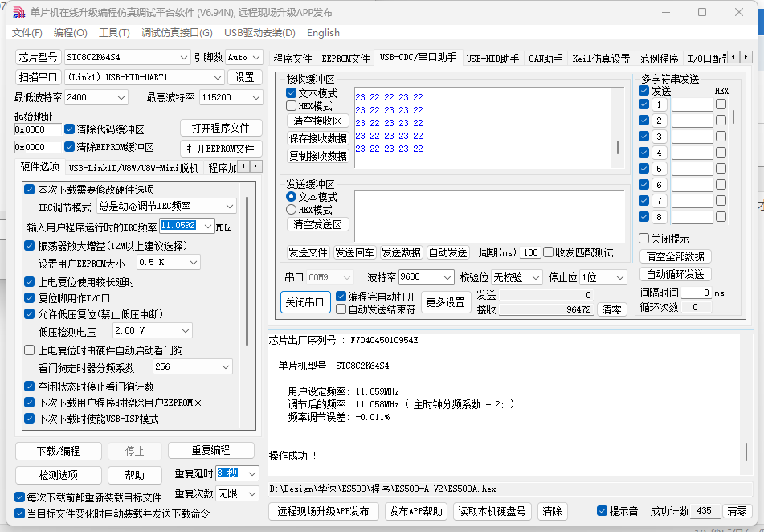Toggle 复位脚用作I/O口 checkbox

[29, 298]
